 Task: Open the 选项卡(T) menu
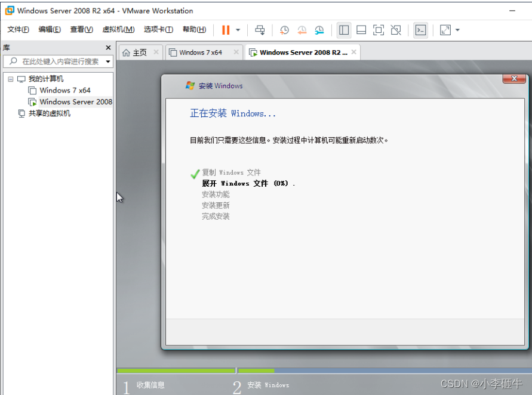(158, 29)
